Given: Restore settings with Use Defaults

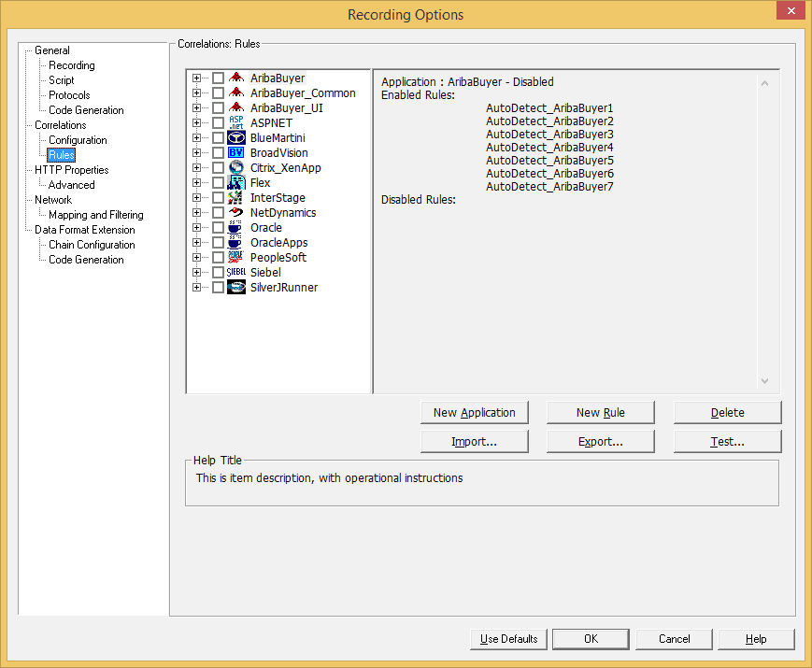Looking at the screenshot, I should pos(508,639).
